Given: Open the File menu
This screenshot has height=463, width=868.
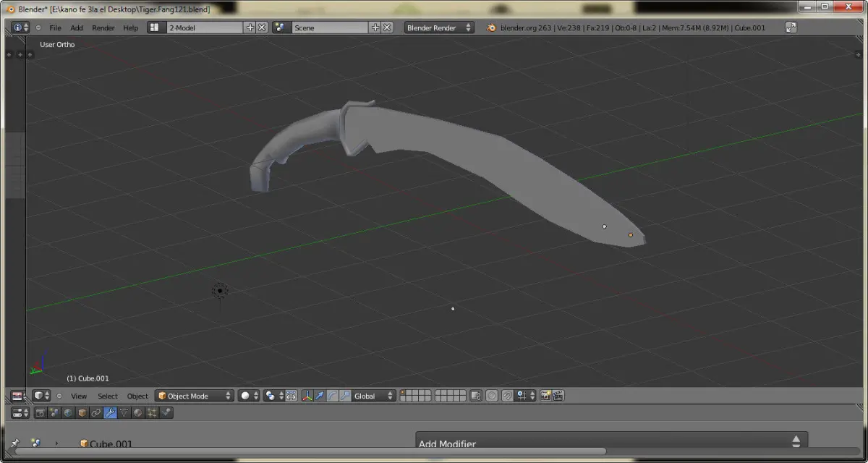Looking at the screenshot, I should (55, 27).
